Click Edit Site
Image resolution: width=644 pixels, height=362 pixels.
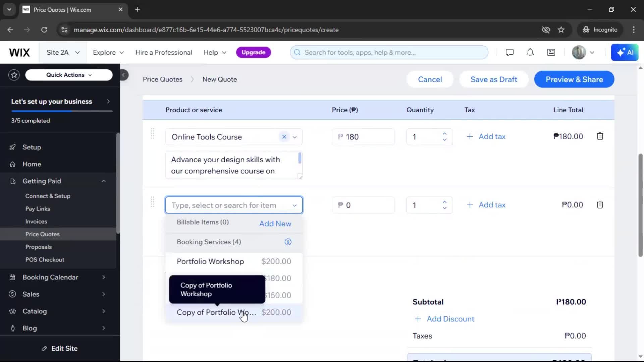point(60,349)
